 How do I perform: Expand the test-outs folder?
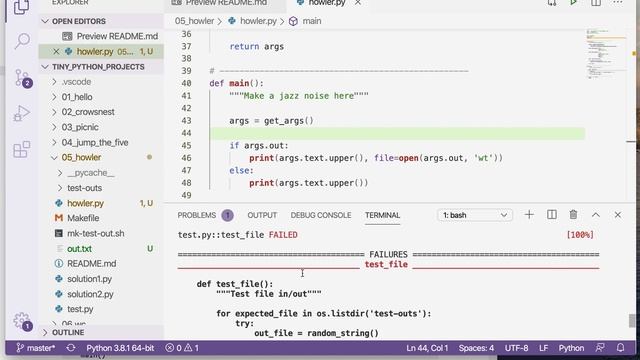point(84,188)
